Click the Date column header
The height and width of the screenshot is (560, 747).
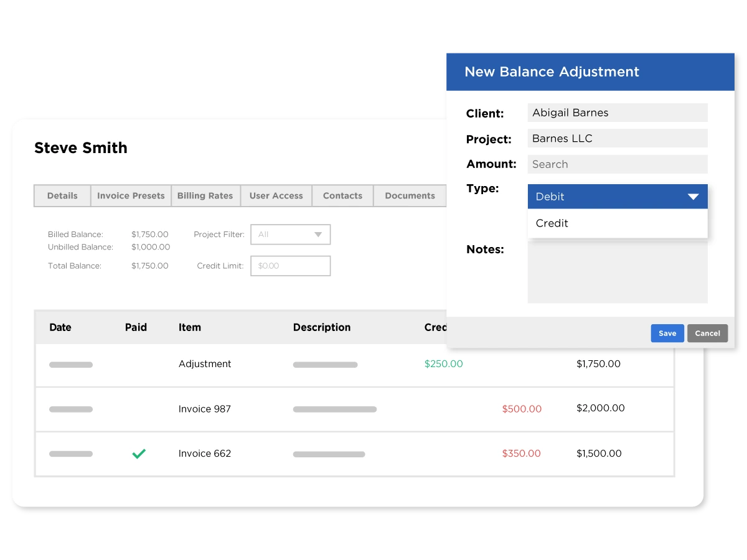[x=60, y=327]
